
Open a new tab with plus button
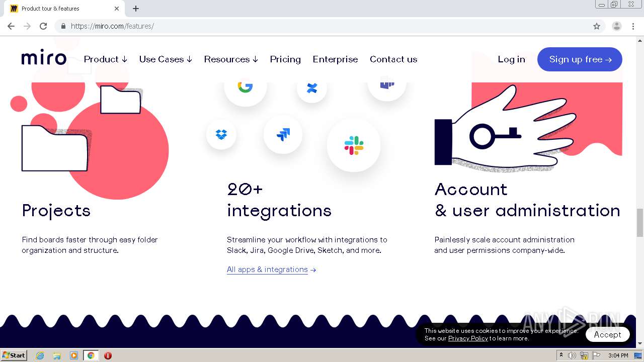[x=136, y=9]
